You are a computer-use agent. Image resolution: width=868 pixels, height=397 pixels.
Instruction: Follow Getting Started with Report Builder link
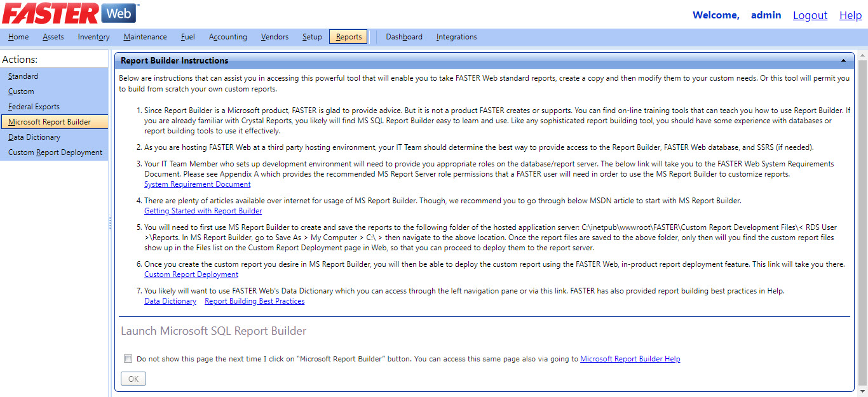(203, 211)
